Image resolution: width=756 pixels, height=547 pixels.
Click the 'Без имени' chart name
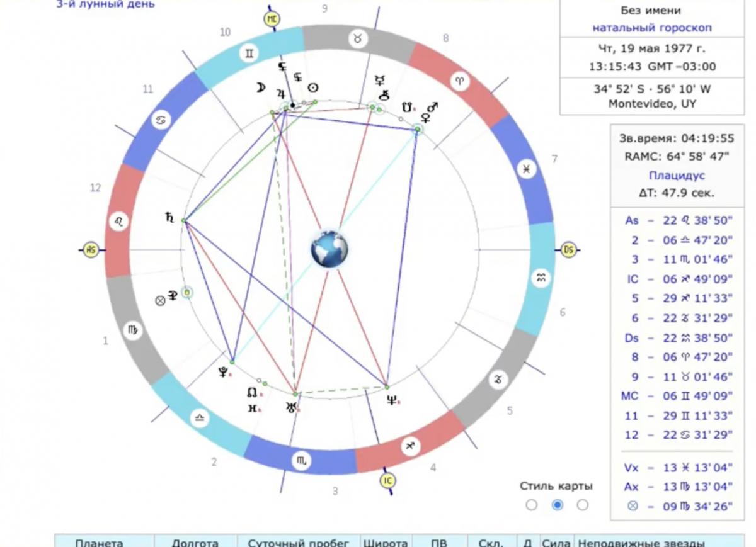(x=651, y=10)
